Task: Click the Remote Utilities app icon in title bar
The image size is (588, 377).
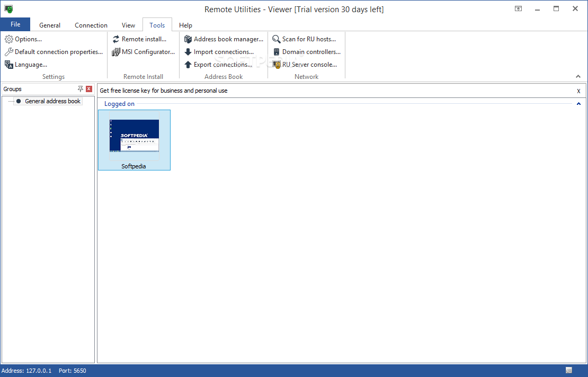Action: coord(8,8)
